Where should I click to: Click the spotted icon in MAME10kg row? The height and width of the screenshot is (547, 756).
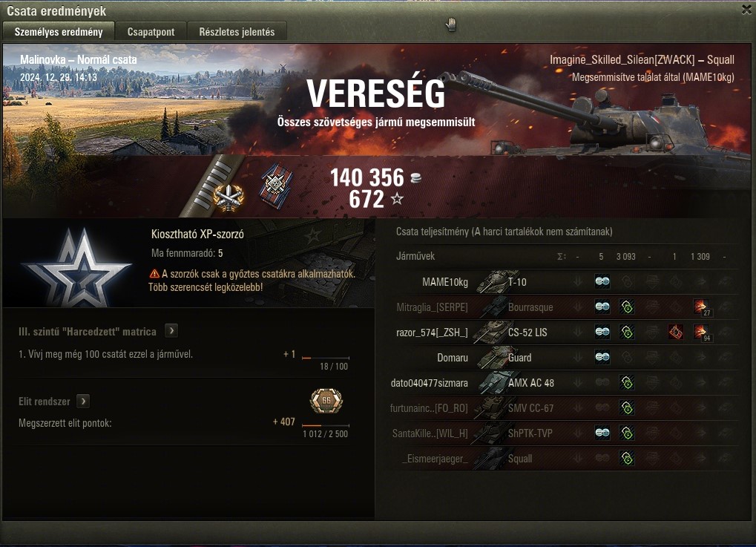coord(602,282)
